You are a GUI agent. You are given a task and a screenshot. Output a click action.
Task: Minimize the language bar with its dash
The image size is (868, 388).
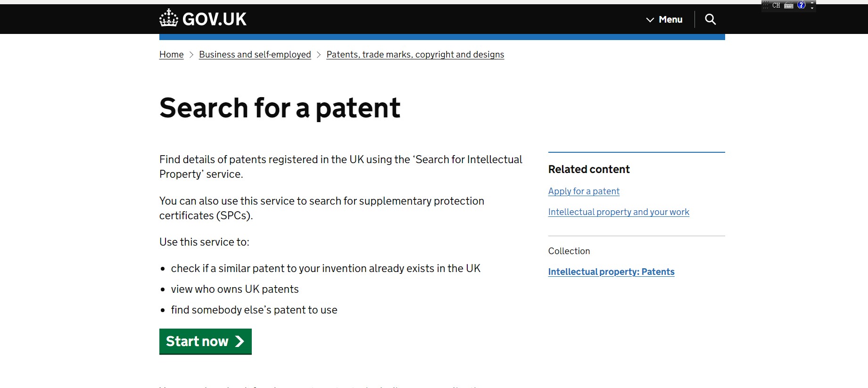tap(812, 3)
